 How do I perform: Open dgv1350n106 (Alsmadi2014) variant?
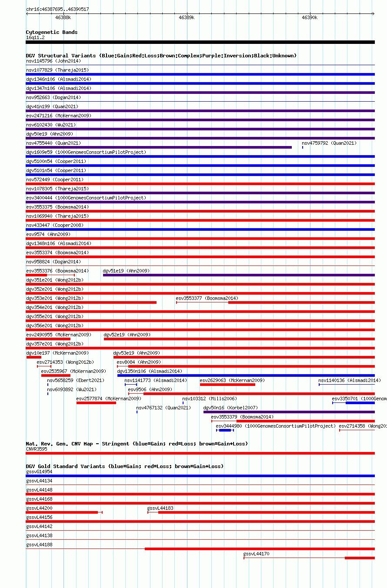pyautogui.click(x=150, y=371)
